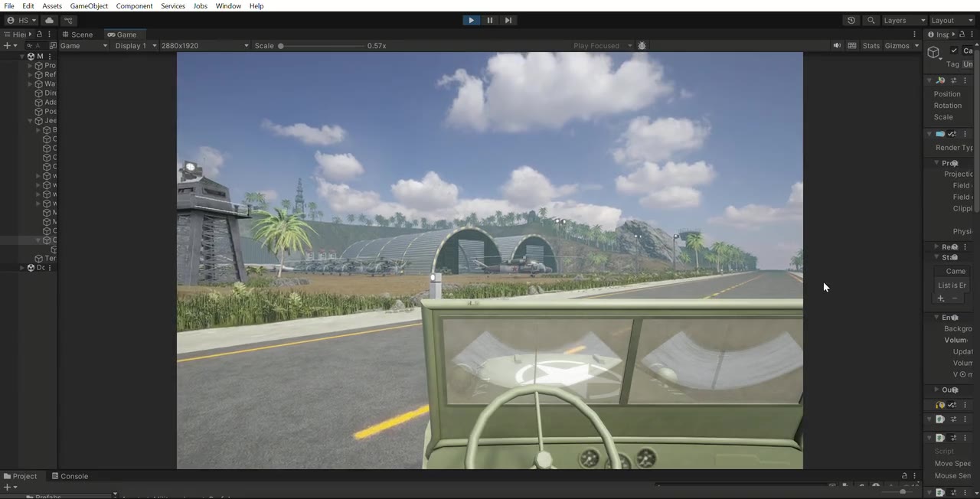980x499 pixels.
Task: Open Game view three-dot options menu
Action: (x=914, y=34)
